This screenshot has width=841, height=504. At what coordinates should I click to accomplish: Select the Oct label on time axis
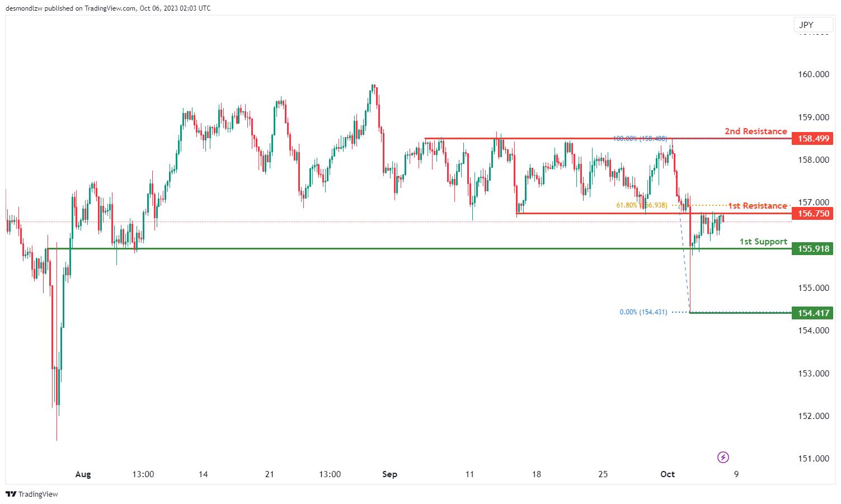(668, 474)
